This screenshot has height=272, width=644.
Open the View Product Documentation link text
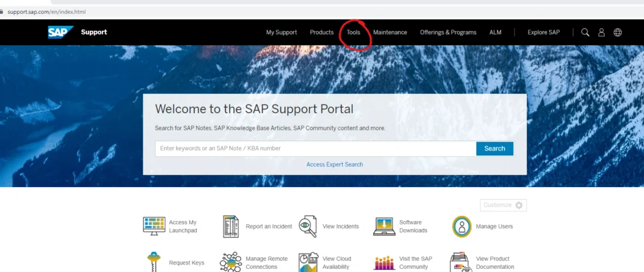coord(494,263)
